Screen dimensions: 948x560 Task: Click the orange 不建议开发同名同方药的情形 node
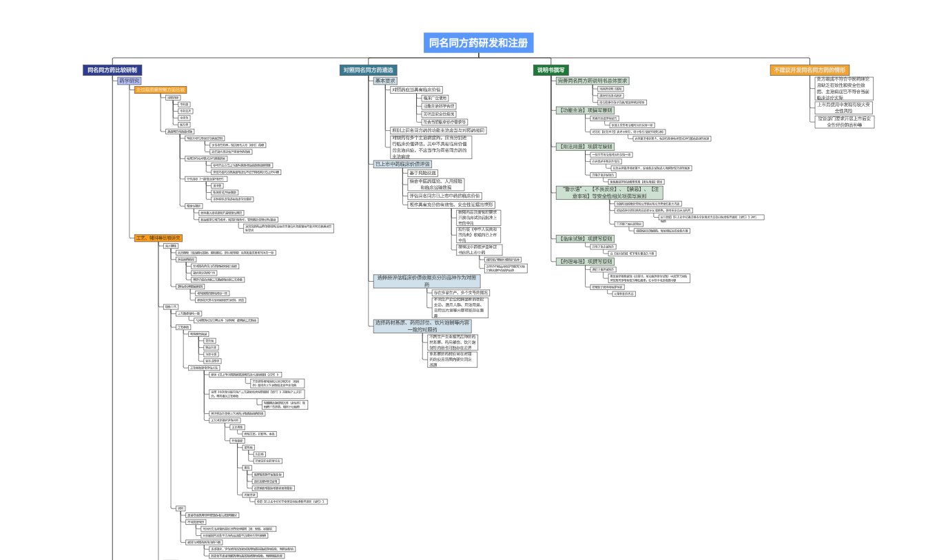click(x=810, y=70)
